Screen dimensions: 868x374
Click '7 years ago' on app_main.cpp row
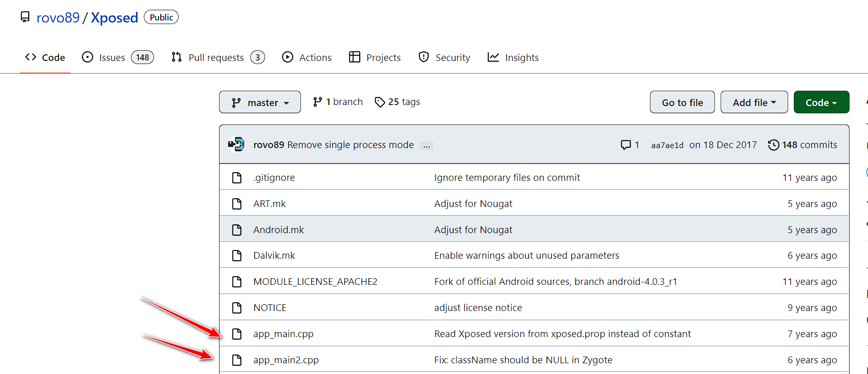click(x=812, y=334)
